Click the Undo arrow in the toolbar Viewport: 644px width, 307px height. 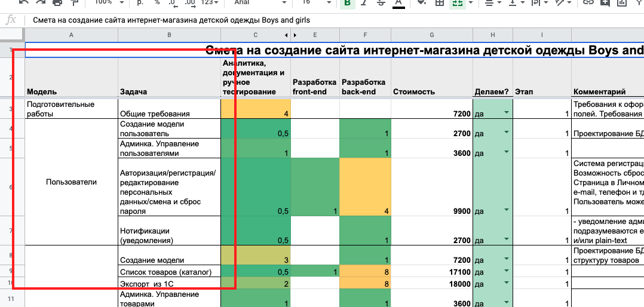pos(23,2)
